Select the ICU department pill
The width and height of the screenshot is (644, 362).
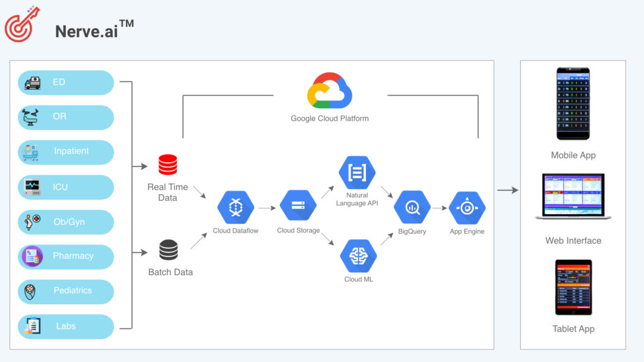tap(65, 187)
